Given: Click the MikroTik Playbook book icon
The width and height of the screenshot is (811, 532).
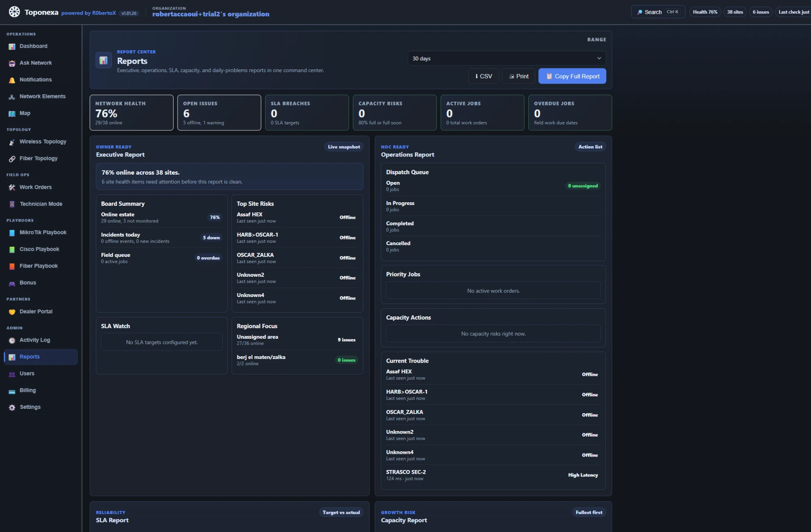Looking at the screenshot, I should [x=12, y=233].
